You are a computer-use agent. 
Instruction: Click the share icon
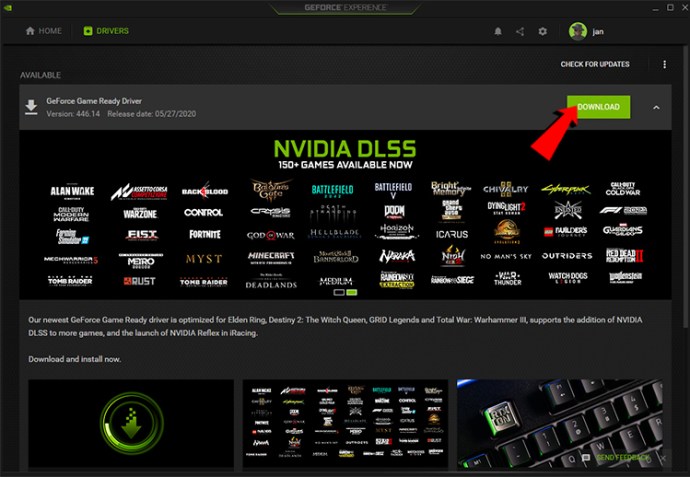(520, 31)
